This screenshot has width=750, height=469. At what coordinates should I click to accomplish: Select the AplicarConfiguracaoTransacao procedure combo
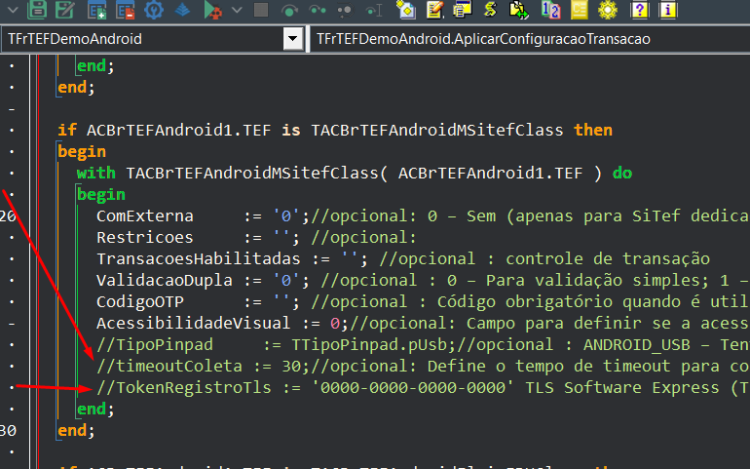click(530, 39)
